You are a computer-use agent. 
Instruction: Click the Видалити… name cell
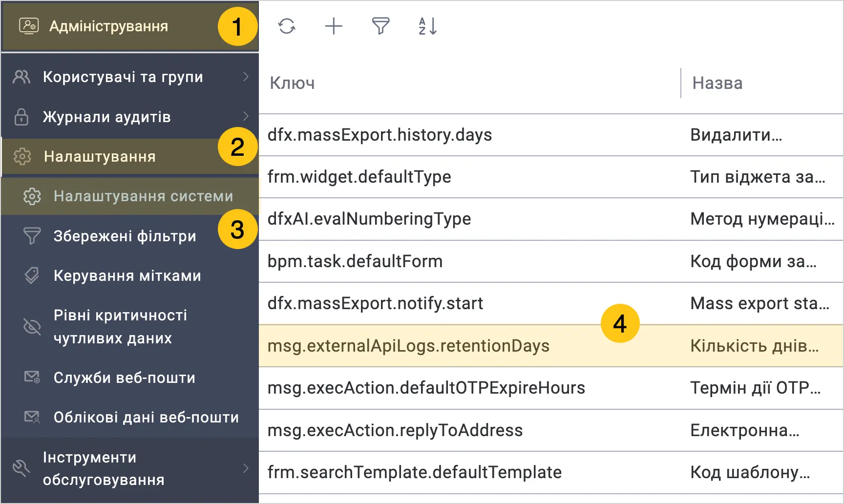point(736,135)
